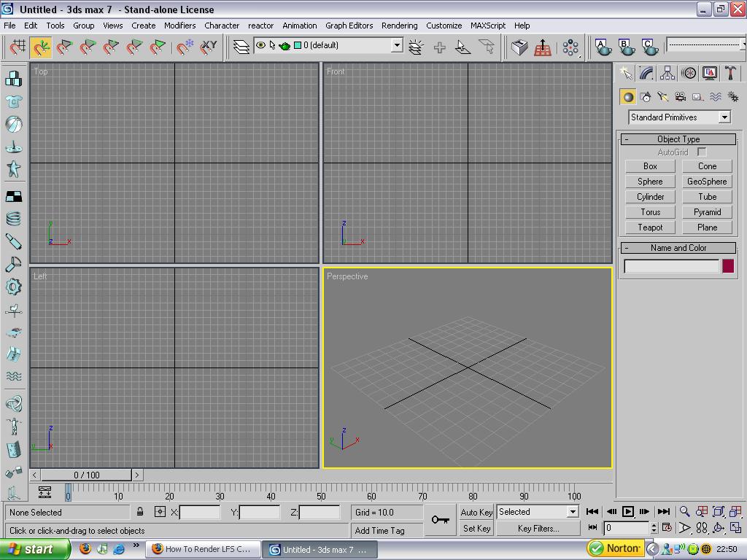This screenshot has height=560, width=747.
Task: Click the Cylinder primitive button
Action: pyautogui.click(x=650, y=197)
